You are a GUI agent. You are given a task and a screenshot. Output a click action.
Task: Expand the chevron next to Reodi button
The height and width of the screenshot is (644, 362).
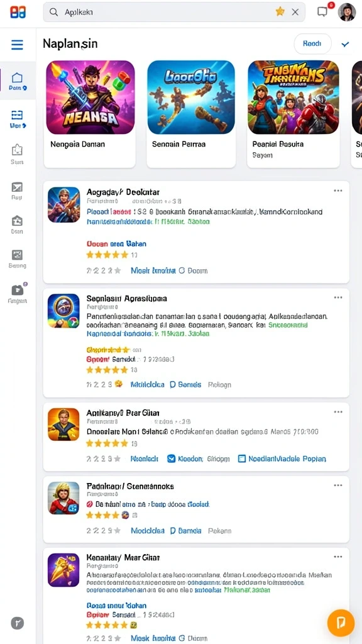coord(345,45)
